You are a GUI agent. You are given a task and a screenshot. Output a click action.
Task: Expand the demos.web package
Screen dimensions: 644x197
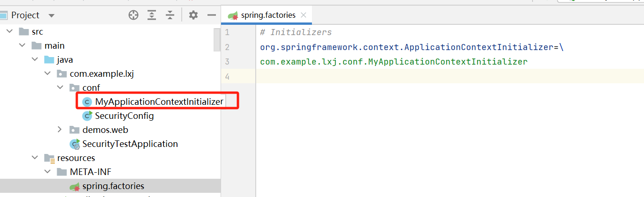click(x=59, y=130)
